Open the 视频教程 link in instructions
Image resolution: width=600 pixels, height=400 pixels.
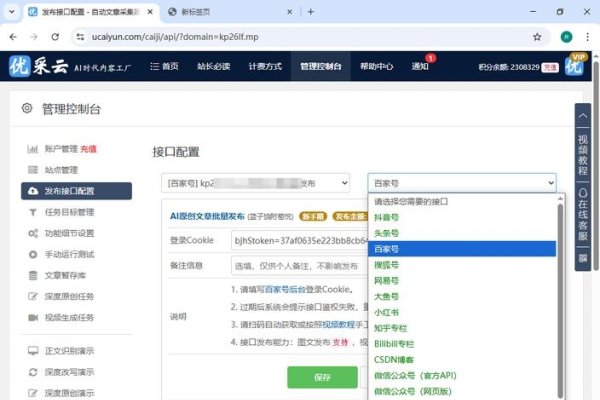(339, 325)
